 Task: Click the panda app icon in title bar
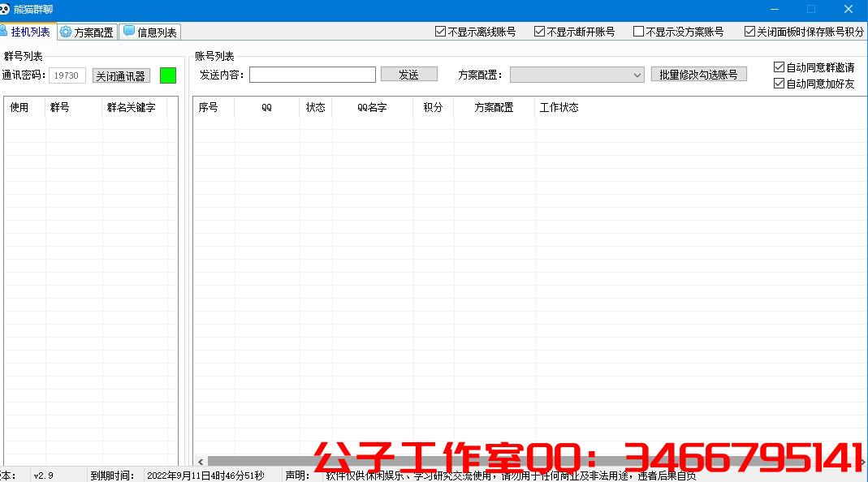click(x=4, y=9)
